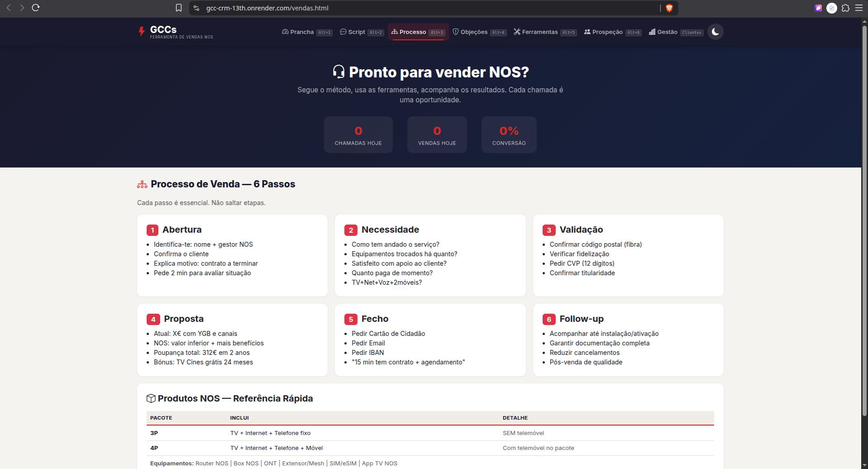Image resolution: width=868 pixels, height=469 pixels.
Task: Open the Gestão Clientes tab
Action: tap(676, 32)
